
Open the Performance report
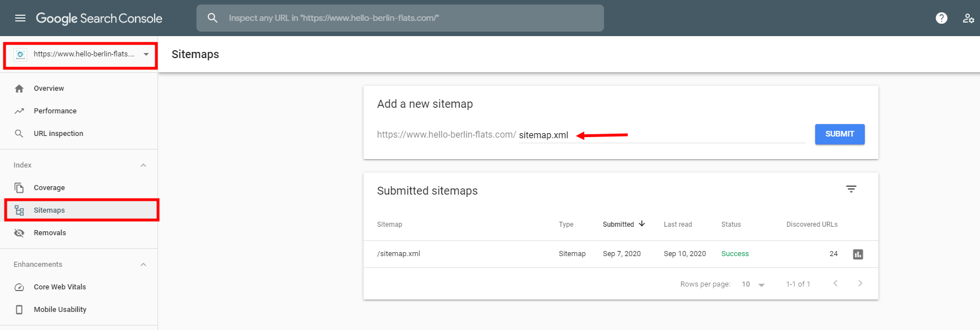[x=55, y=111]
